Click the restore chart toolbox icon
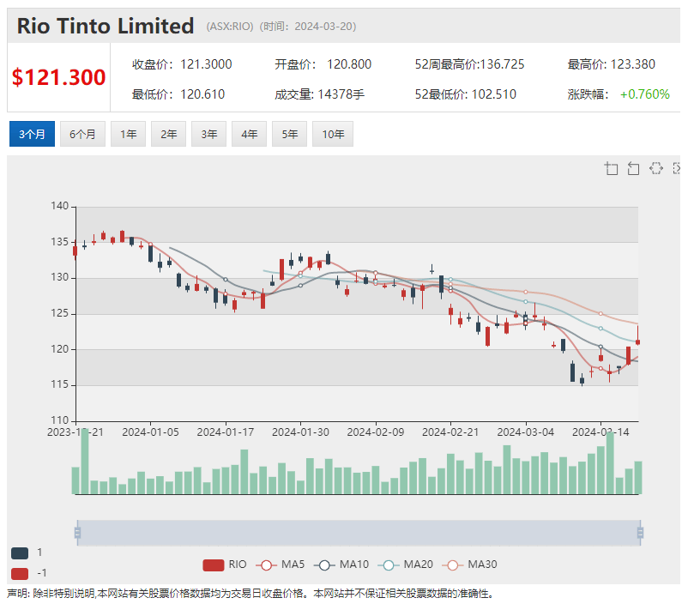The height and width of the screenshot is (616, 694). (656, 168)
